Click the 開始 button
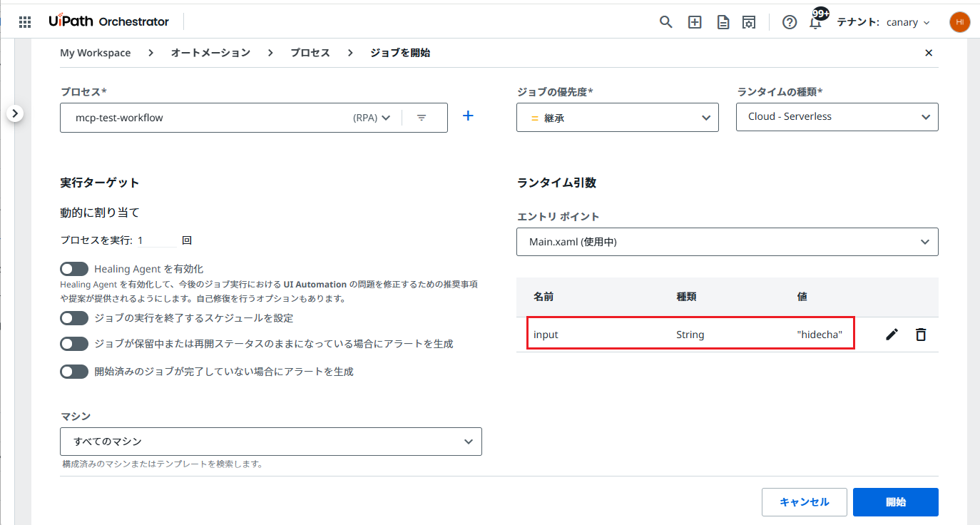980x525 pixels. click(x=896, y=502)
